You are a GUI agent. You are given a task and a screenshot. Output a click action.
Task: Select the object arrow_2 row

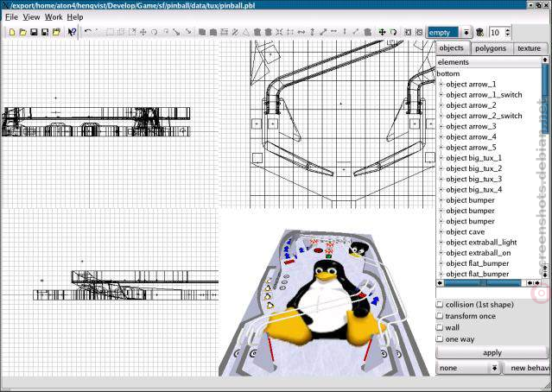pos(471,105)
